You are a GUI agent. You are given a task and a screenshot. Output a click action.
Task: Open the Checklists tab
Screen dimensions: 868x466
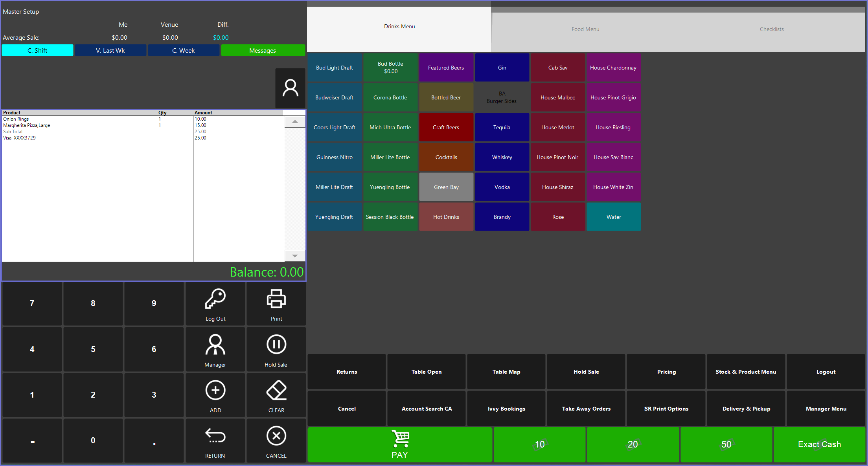point(771,29)
